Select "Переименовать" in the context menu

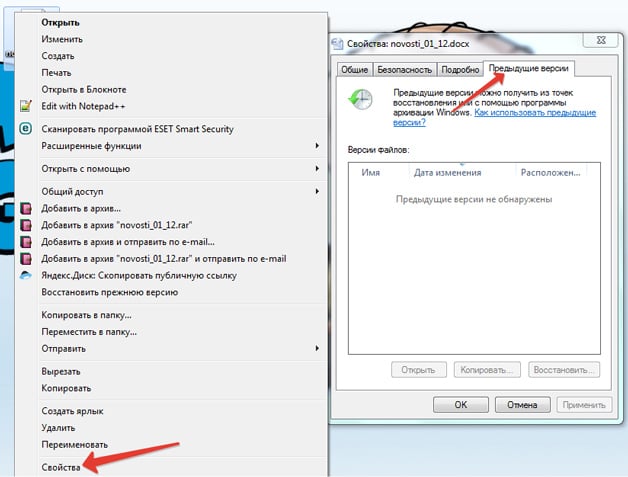pyautogui.click(x=75, y=444)
